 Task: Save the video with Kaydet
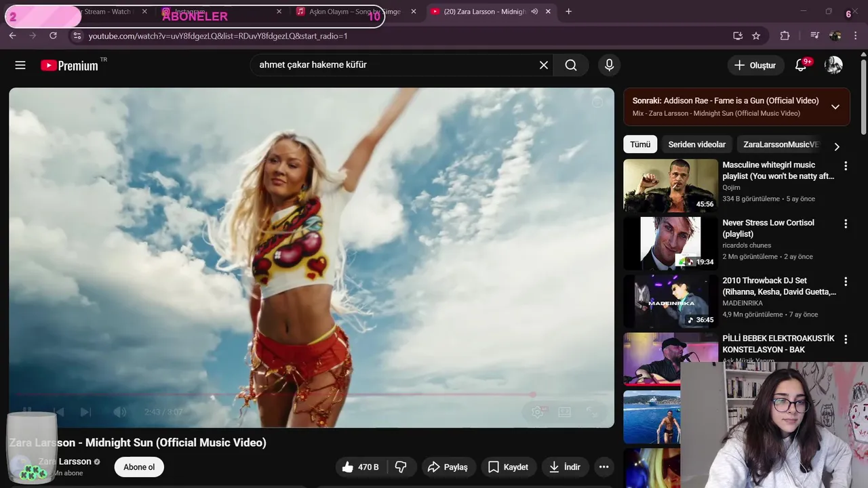[x=508, y=467]
